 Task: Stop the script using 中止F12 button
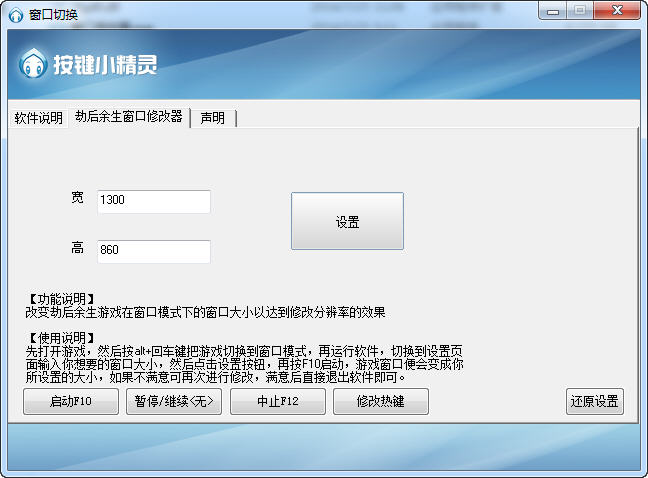(277, 401)
